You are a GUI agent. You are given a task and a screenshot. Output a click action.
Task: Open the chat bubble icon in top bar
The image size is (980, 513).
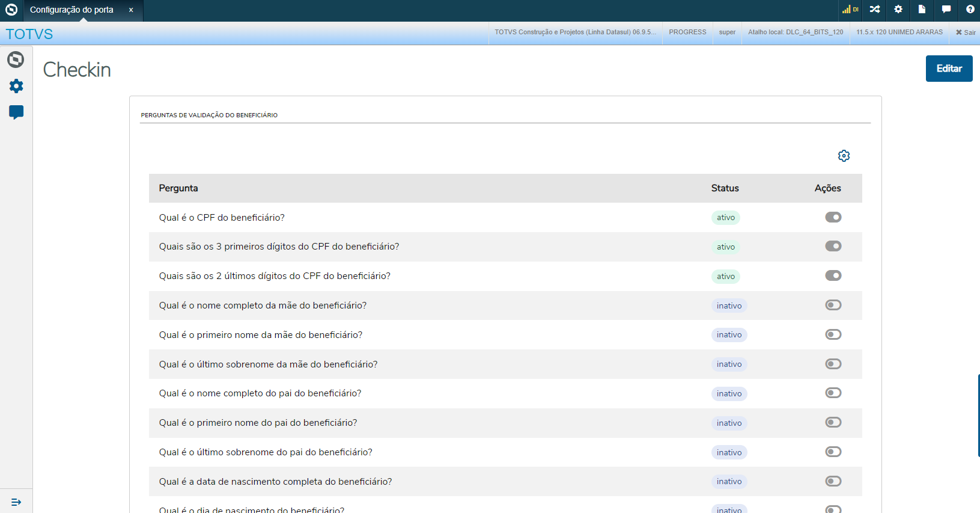tap(946, 9)
